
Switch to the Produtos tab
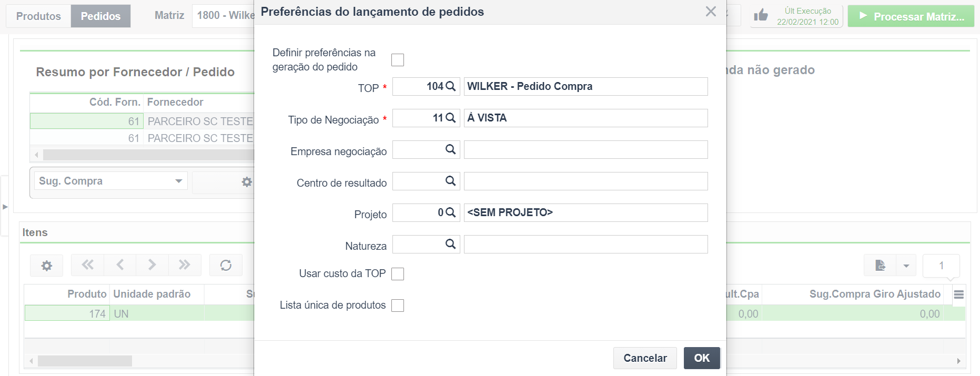[x=38, y=16]
